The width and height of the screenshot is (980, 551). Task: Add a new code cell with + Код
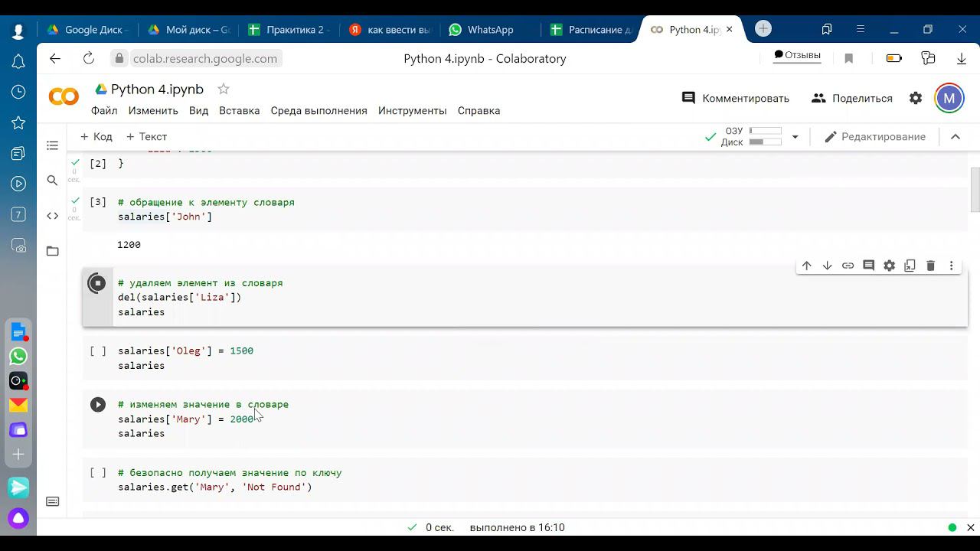click(x=96, y=137)
